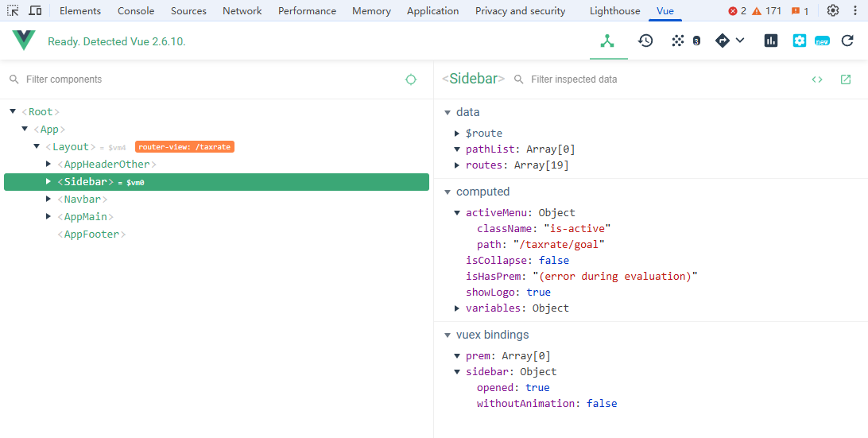
Task: Collapse the Layout tree node
Action: 37,147
